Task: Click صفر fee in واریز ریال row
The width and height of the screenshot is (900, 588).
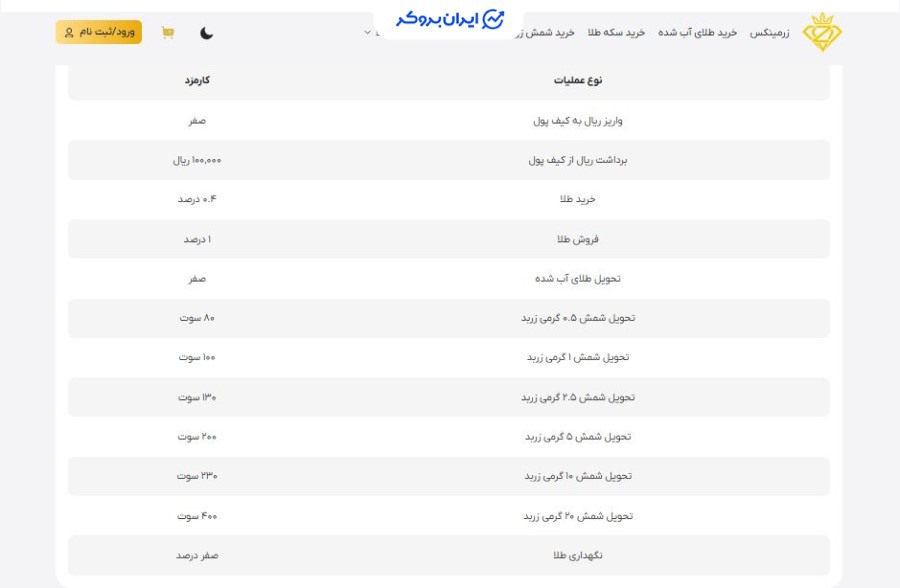Action: [x=197, y=121]
